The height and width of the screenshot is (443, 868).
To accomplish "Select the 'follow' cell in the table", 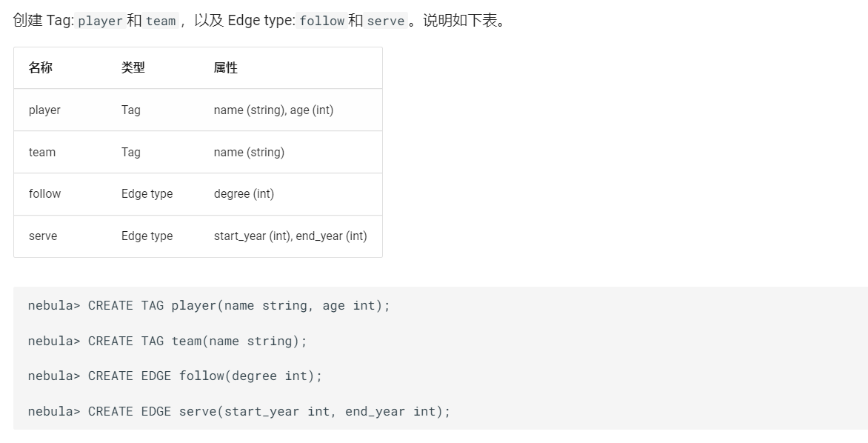I will 44,193.
